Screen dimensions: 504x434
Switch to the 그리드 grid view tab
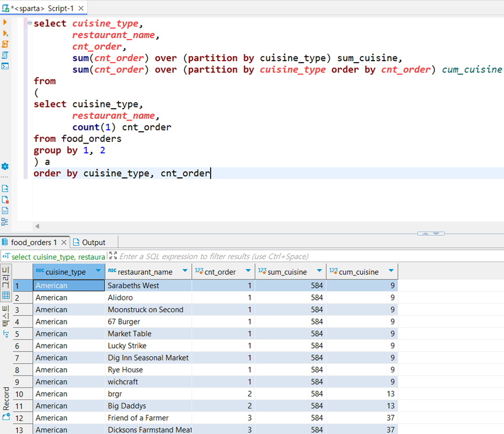6,283
